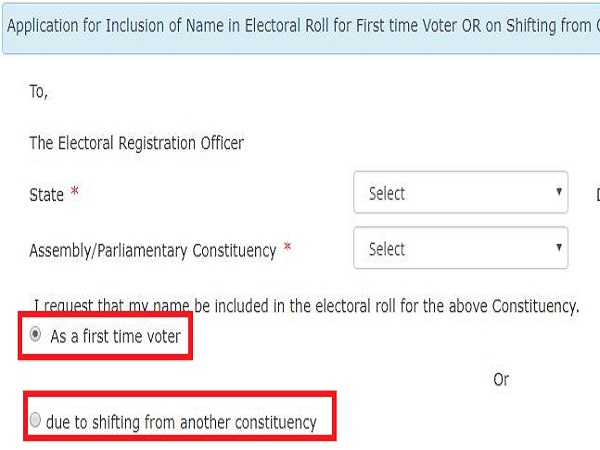Click the 'To,' salutation text
600x450 pixels.
coord(39,92)
